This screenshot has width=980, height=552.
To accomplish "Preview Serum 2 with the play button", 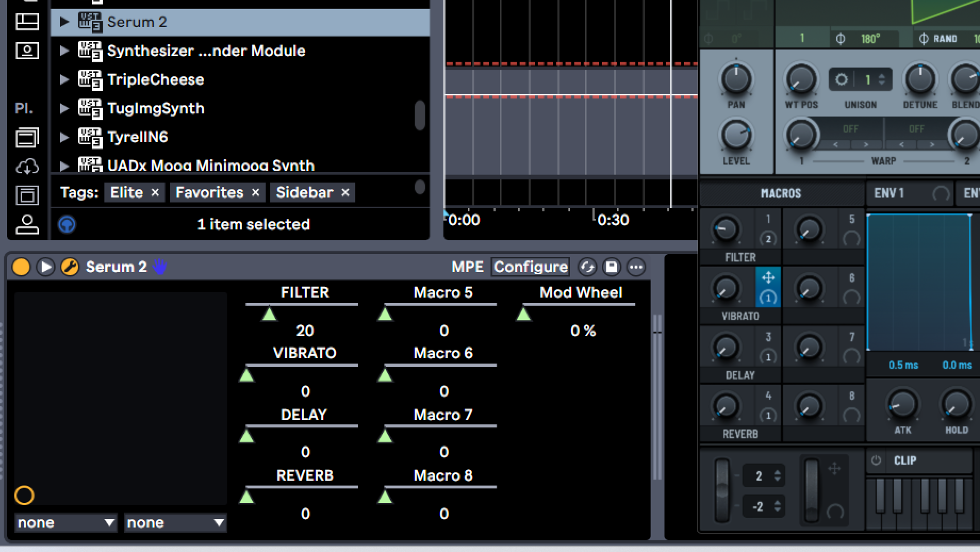I will click(46, 267).
